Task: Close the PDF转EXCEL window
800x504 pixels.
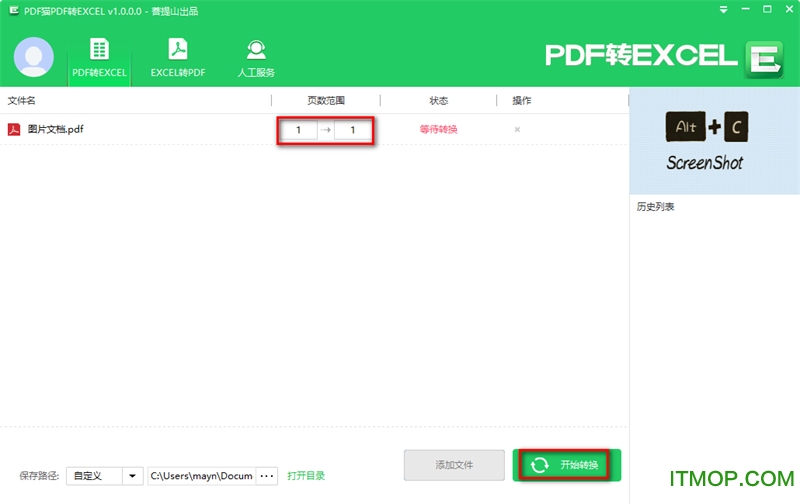Action: coord(789,10)
